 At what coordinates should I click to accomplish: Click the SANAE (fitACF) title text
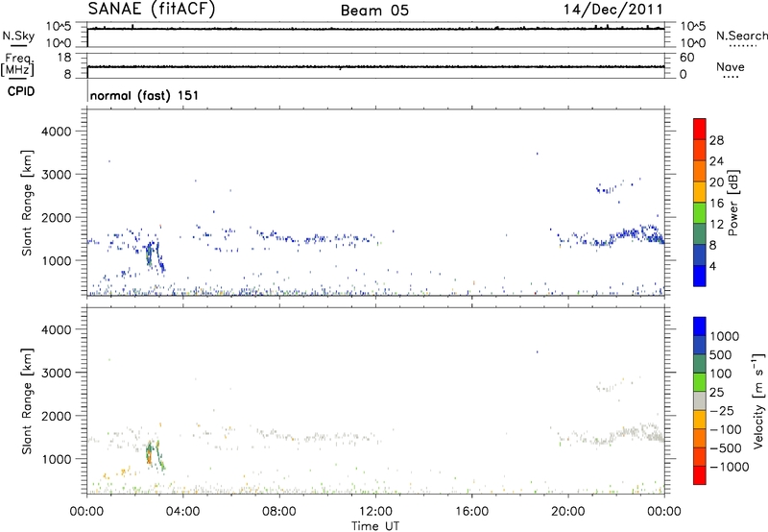152,10
